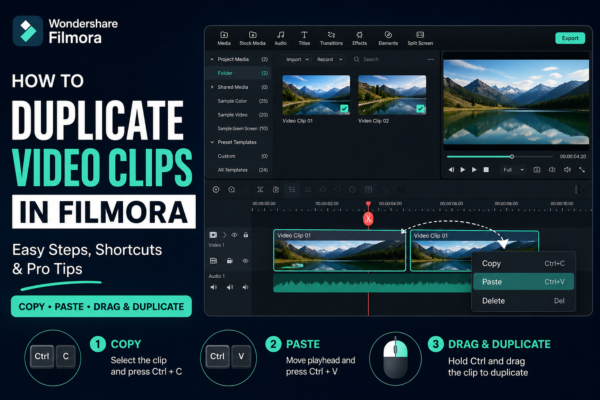Click the magnifier icon in the search box
Image resolution: width=600 pixels, height=400 pixels.
(x=356, y=59)
